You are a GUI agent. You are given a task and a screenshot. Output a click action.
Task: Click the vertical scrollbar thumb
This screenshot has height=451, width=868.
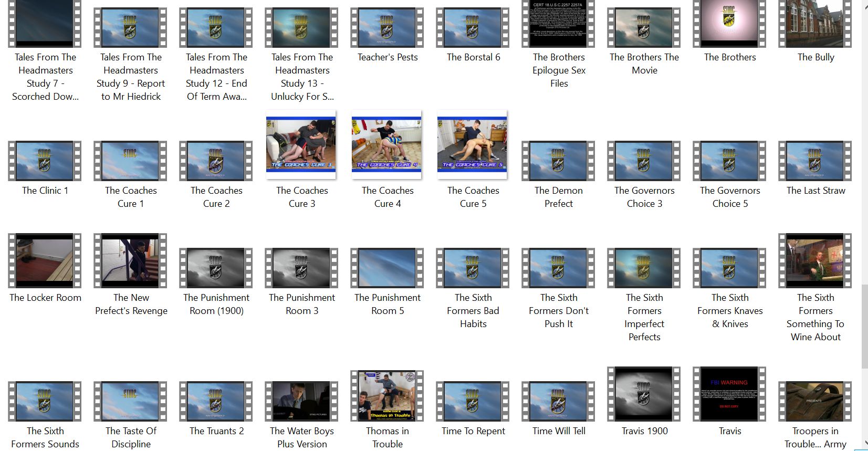coord(864,326)
